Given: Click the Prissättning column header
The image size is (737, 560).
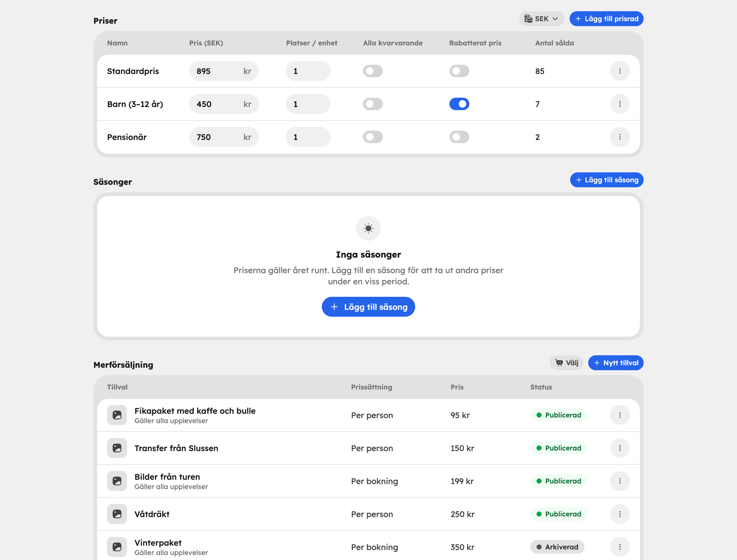Looking at the screenshot, I should click(x=372, y=387).
